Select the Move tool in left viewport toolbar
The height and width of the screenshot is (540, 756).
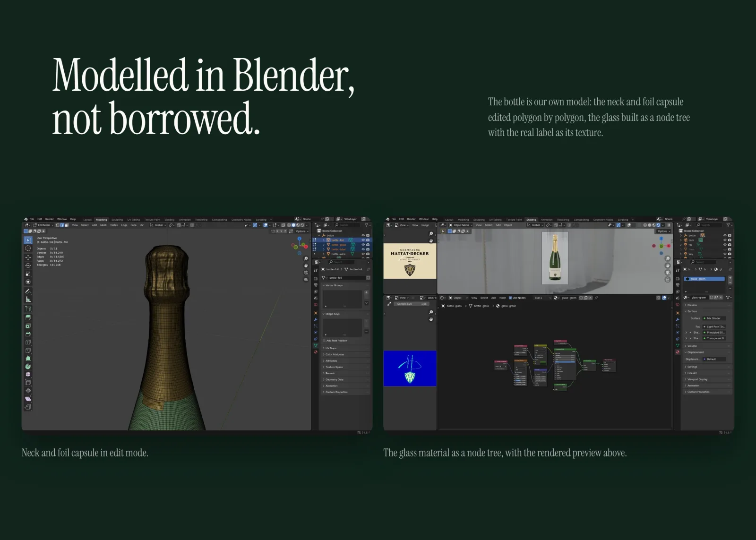(28, 257)
